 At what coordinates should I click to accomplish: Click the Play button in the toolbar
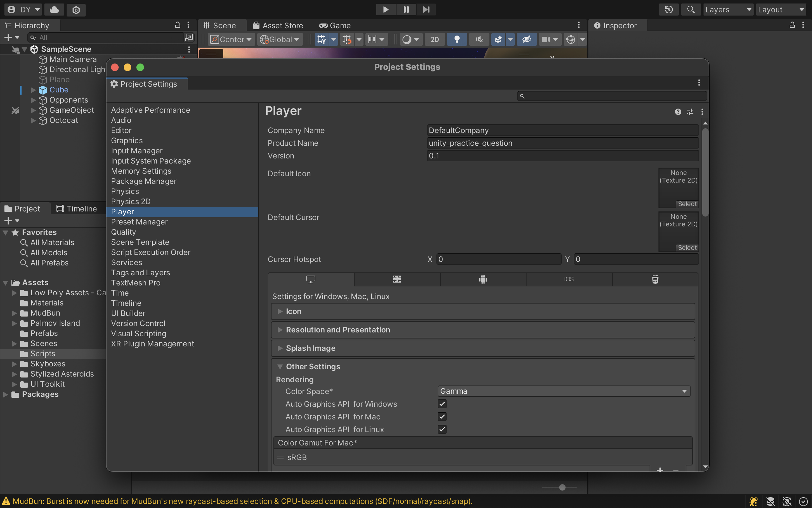pos(385,10)
